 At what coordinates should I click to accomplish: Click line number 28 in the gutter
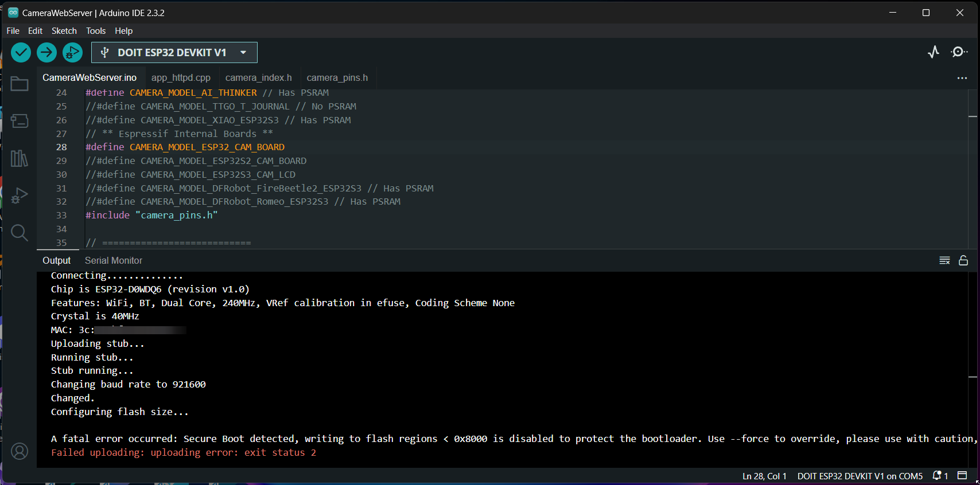click(61, 147)
